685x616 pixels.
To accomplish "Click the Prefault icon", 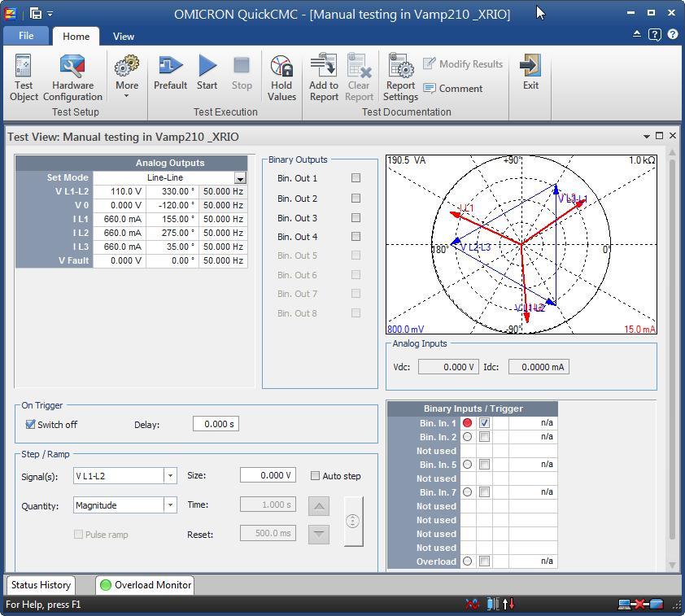I will coord(170,72).
